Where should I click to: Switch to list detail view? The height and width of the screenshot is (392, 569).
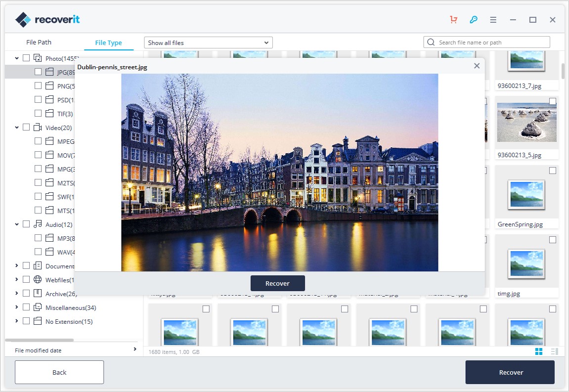pyautogui.click(x=554, y=351)
